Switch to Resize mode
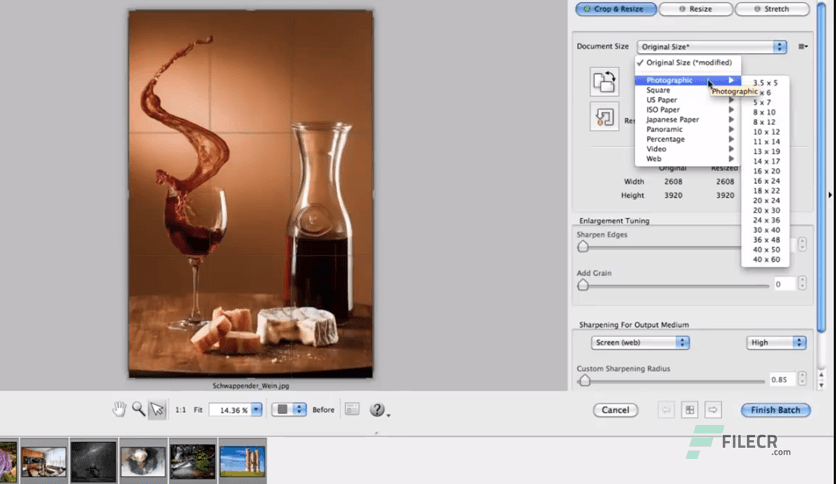This screenshot has height=484, width=836. coord(695,9)
